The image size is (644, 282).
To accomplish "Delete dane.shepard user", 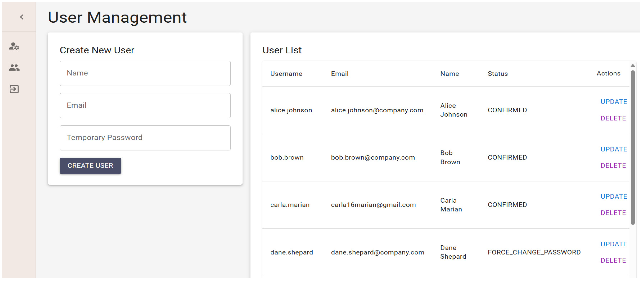I will (613, 261).
